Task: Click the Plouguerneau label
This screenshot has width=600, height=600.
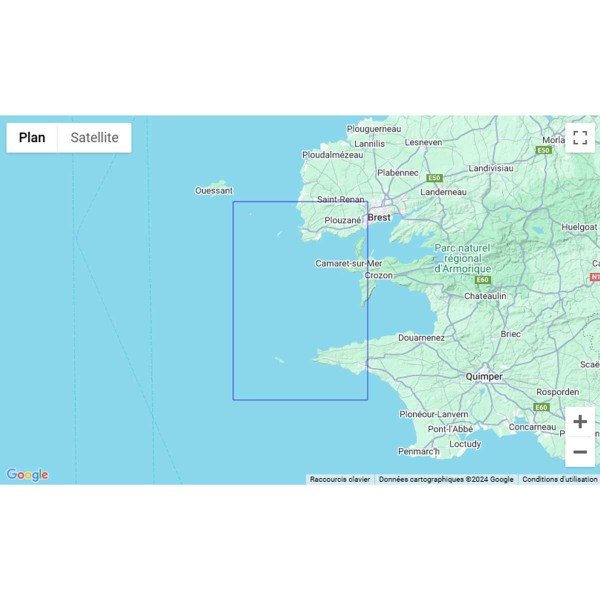Action: click(x=374, y=129)
